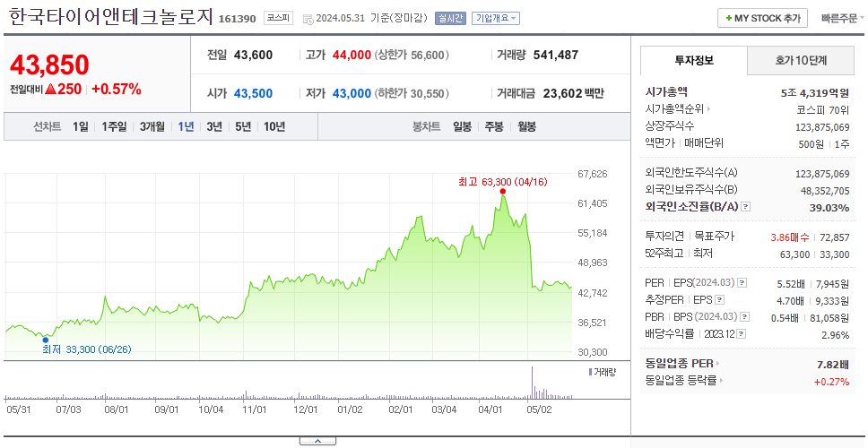Click the calendar icon before 2024.05.31 date
This screenshot has width=868, height=448.
(x=308, y=19)
